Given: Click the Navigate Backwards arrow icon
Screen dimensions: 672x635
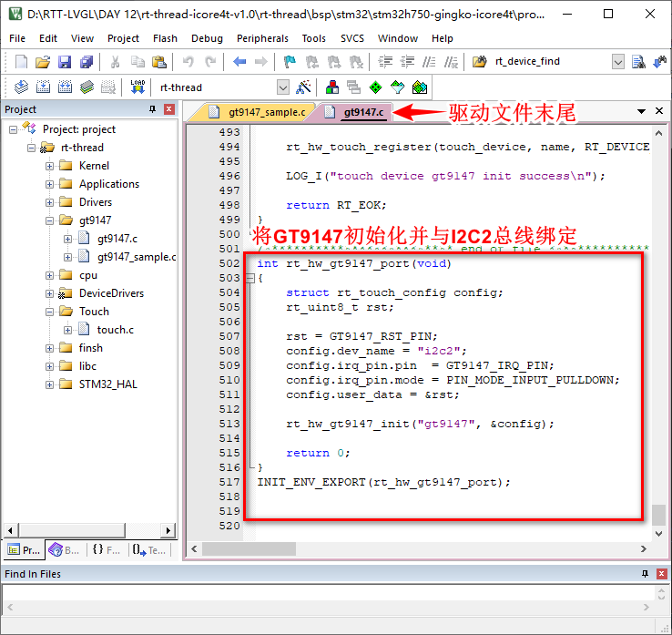Looking at the screenshot, I should pyautogui.click(x=239, y=62).
